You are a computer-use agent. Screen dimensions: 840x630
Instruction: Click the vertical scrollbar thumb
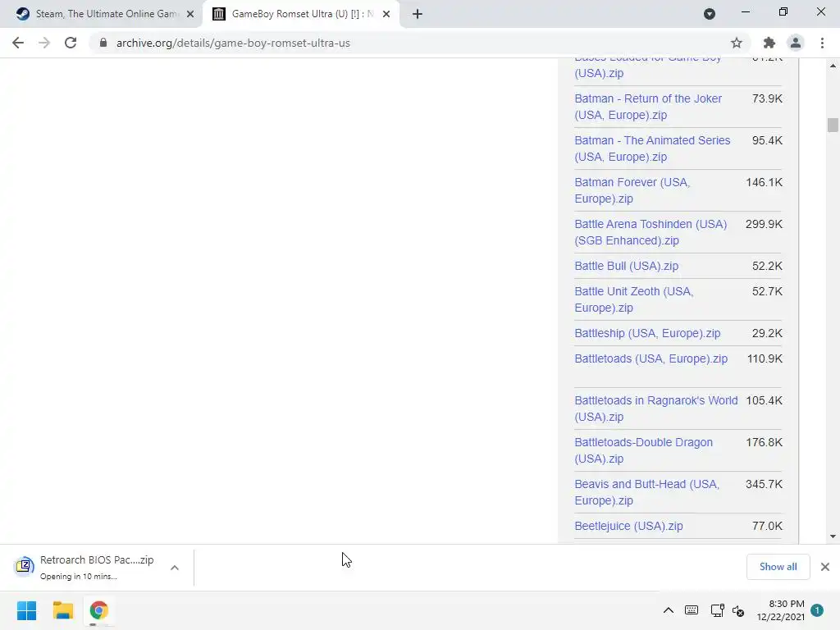(x=833, y=125)
